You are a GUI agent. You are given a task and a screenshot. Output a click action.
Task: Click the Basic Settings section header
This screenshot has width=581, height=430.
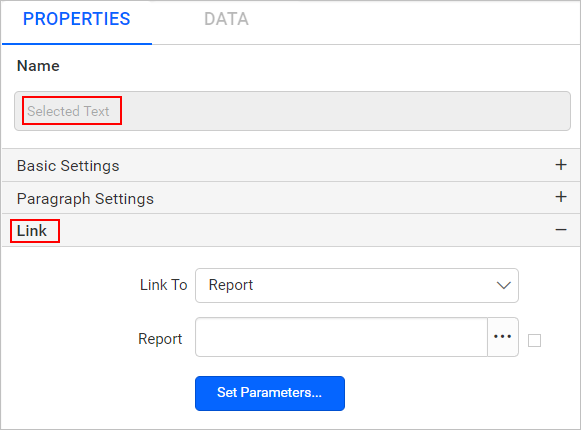pos(290,165)
